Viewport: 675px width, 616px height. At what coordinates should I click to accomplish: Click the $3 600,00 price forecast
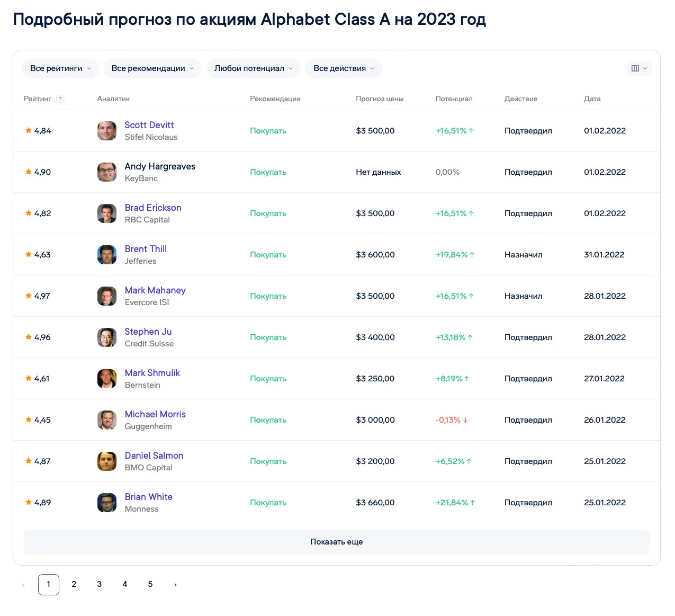click(375, 255)
